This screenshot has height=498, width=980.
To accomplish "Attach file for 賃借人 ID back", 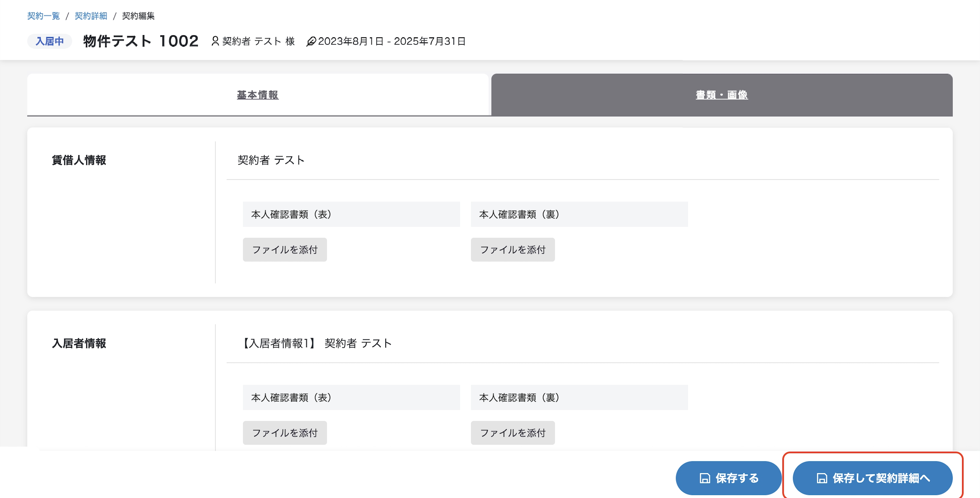I will click(x=512, y=250).
